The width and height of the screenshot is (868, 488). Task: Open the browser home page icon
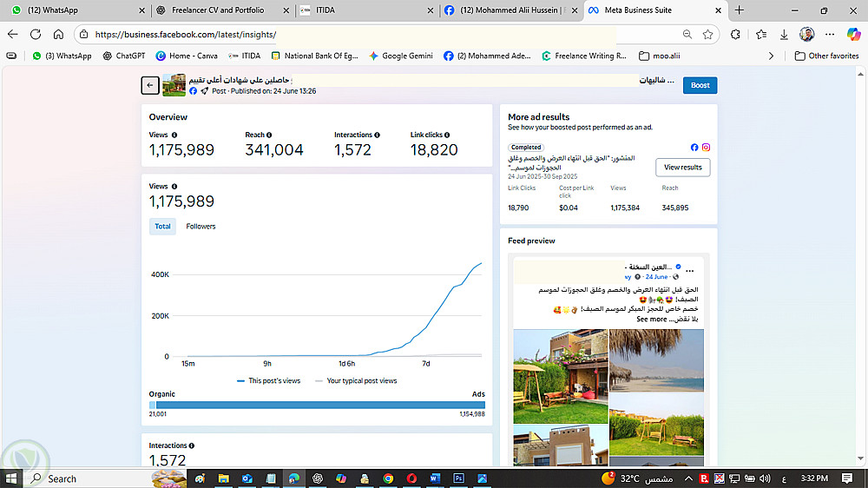[58, 35]
